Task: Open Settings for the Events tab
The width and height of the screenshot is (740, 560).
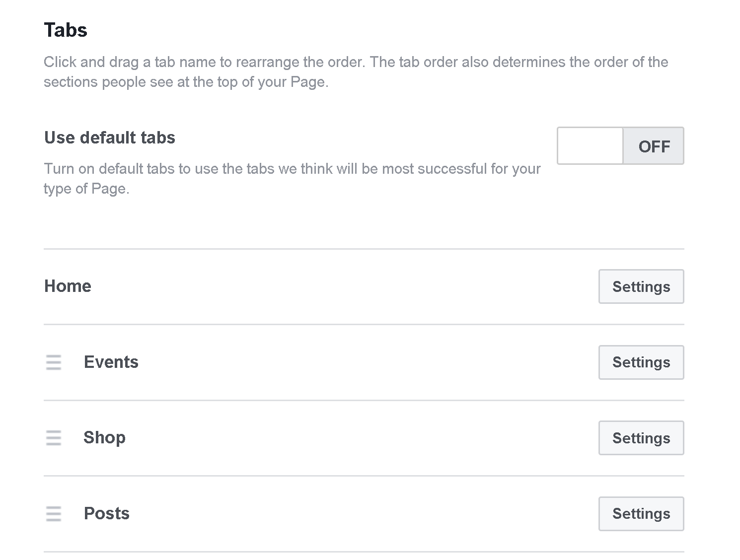Action: 641,362
